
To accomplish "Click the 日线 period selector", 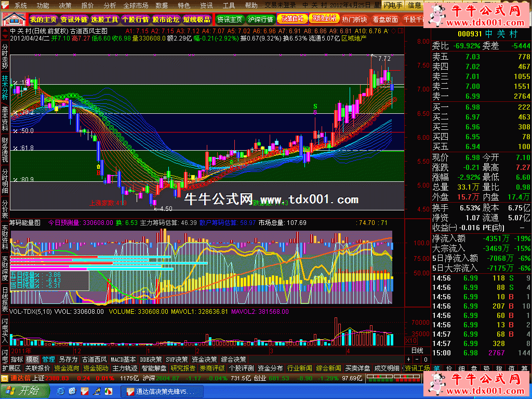I will pyautogui.click(x=417, y=351).
